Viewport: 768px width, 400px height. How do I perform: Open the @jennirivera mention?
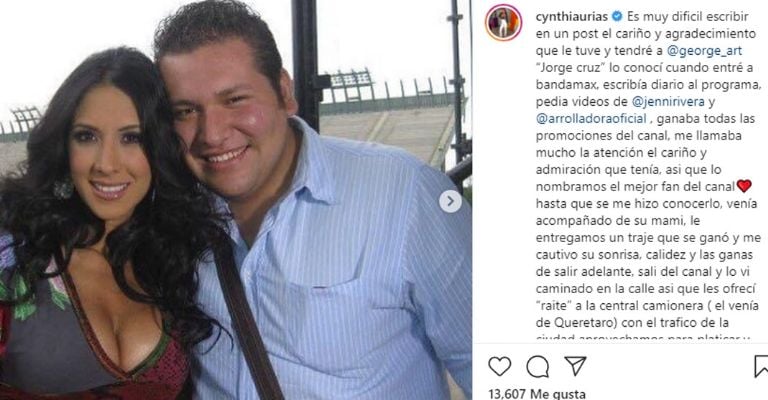pos(668,101)
